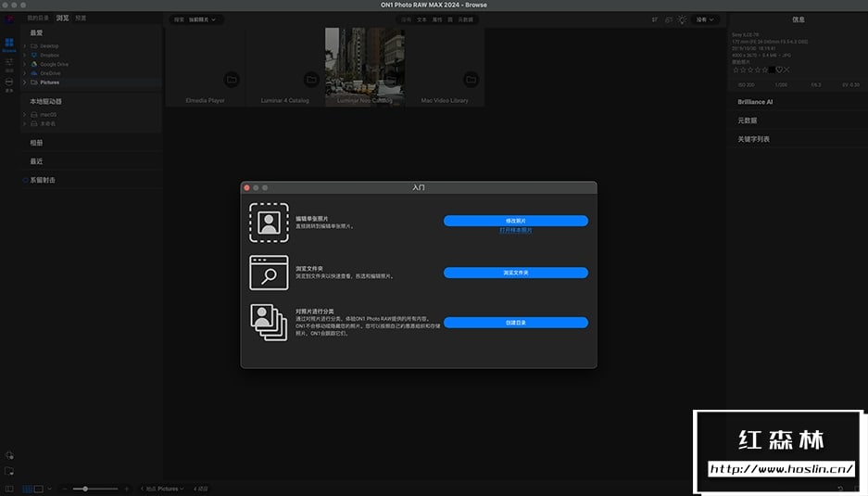This screenshot has width=868, height=496.
Task: Open the Edit module icon below Browse
Action: 9,63
